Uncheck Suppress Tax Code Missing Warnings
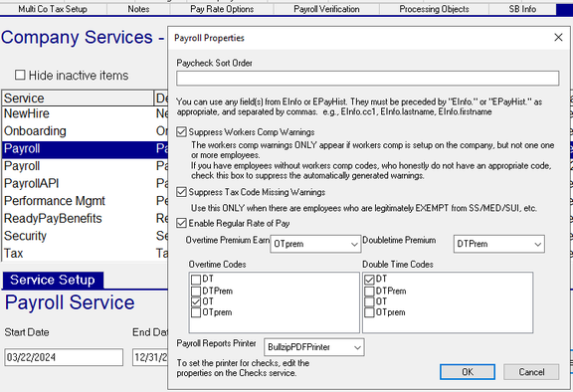 click(182, 192)
